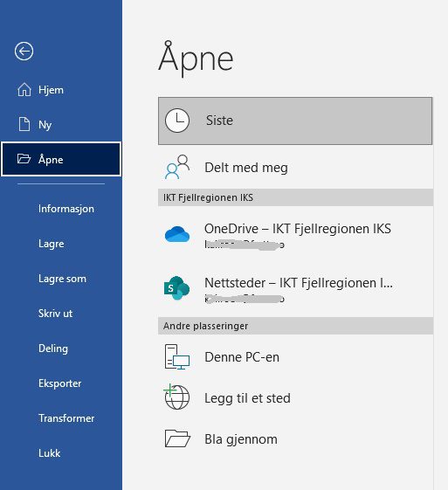Select Denne PC-en location
This screenshot has height=490, width=448.
[295, 357]
